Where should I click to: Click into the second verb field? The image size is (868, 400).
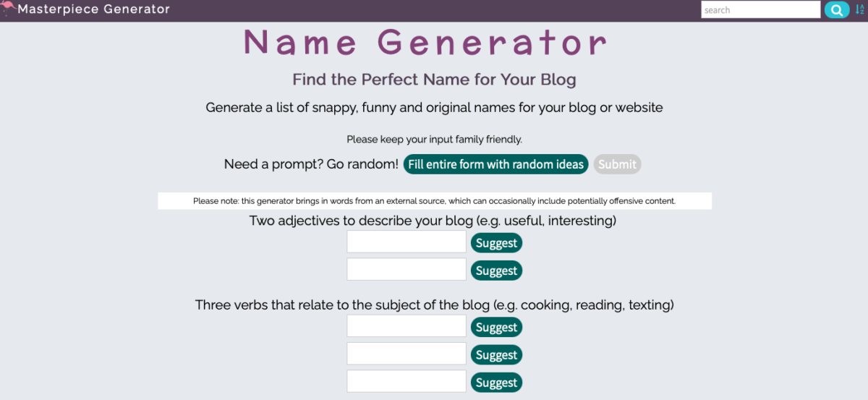[407, 354]
